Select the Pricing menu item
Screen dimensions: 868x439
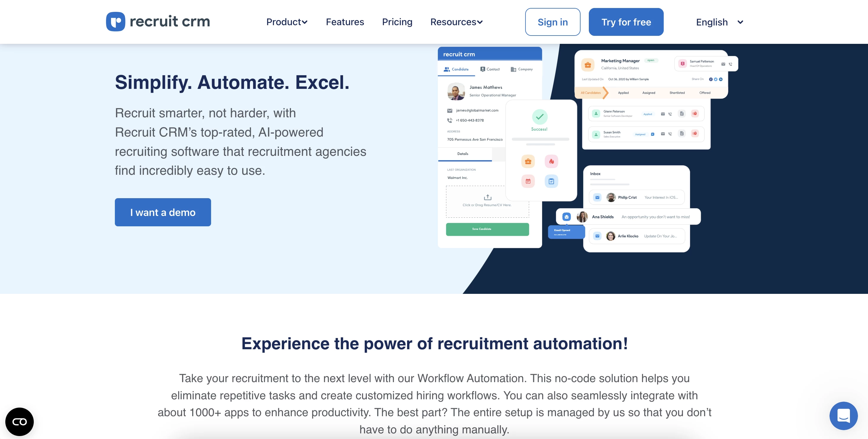coord(397,21)
